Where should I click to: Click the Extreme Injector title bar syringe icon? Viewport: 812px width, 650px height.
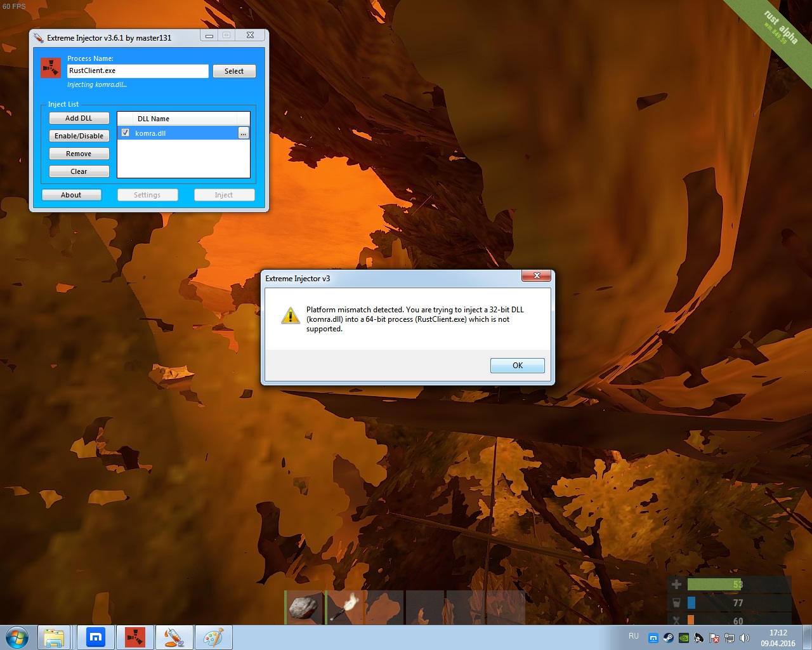tap(39, 37)
